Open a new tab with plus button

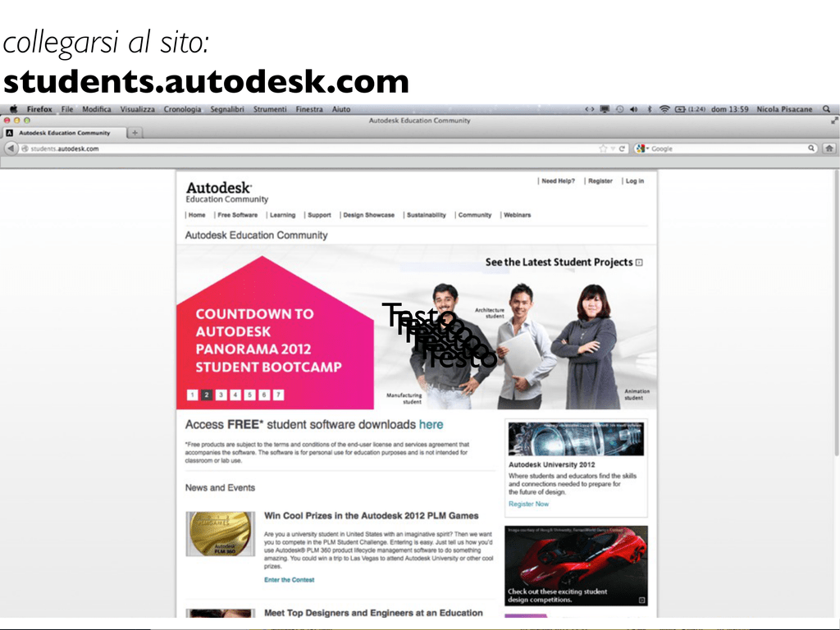pyautogui.click(x=135, y=132)
